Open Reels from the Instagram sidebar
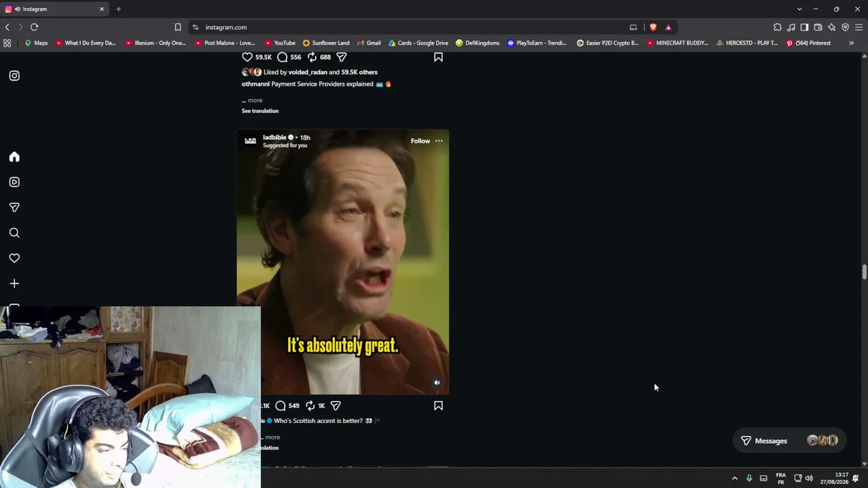Image resolution: width=868 pixels, height=488 pixels. 14,182
